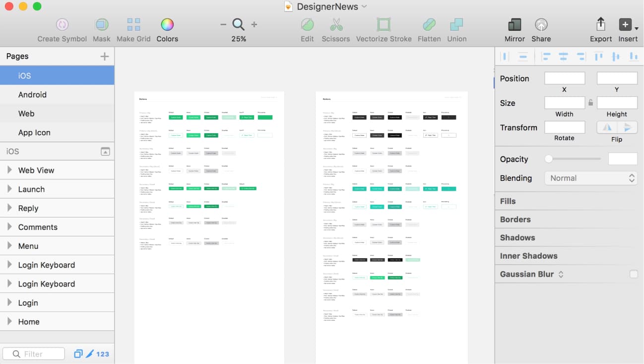This screenshot has width=644, height=364.
Task: Switch to the Android page
Action: (x=33, y=94)
